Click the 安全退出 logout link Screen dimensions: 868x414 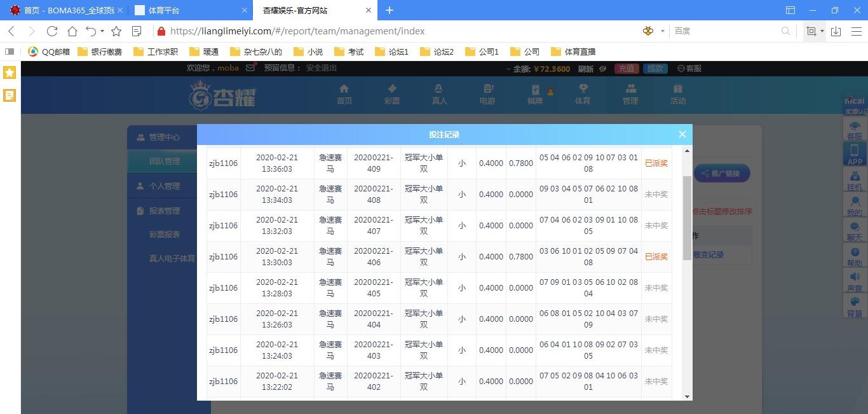pyautogui.click(x=322, y=68)
